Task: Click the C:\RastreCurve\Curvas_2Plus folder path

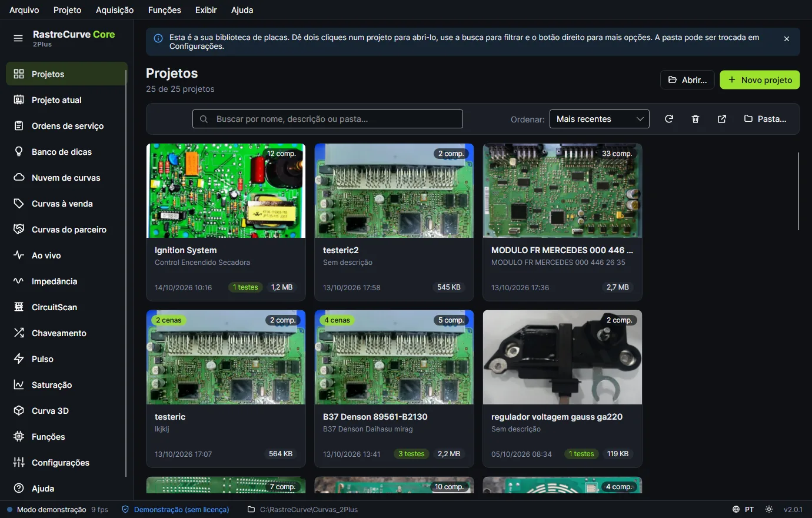Action: click(x=302, y=510)
